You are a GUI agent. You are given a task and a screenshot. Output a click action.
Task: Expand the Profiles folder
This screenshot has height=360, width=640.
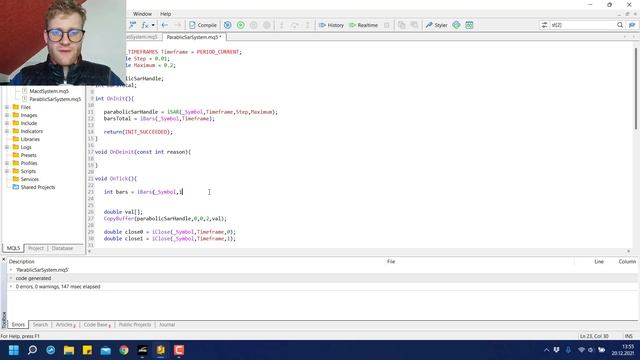pos(7,163)
